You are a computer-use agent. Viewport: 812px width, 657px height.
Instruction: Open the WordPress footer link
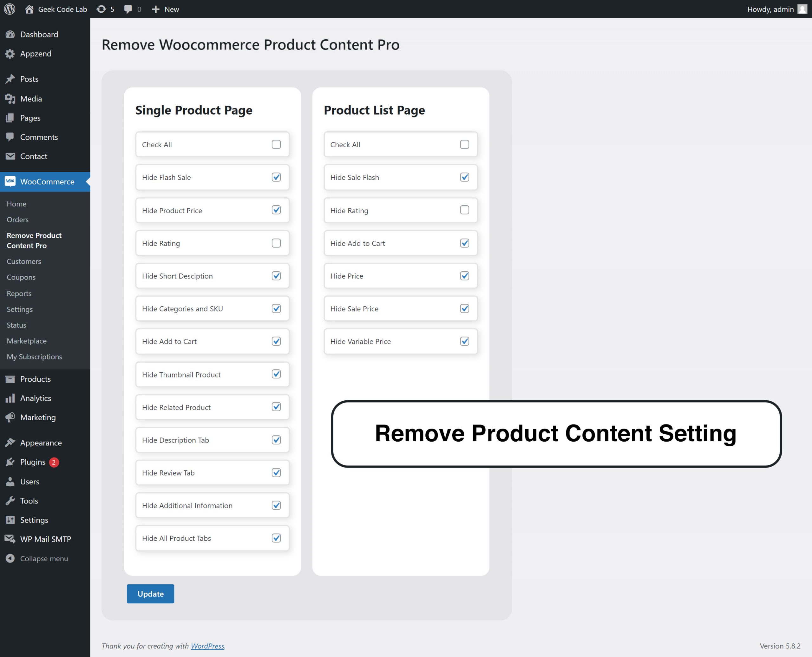tap(207, 646)
